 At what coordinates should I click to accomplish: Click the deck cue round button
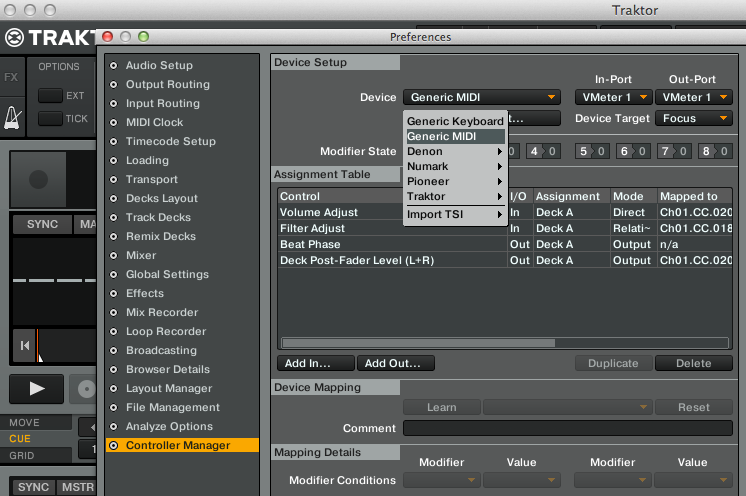pos(85,389)
